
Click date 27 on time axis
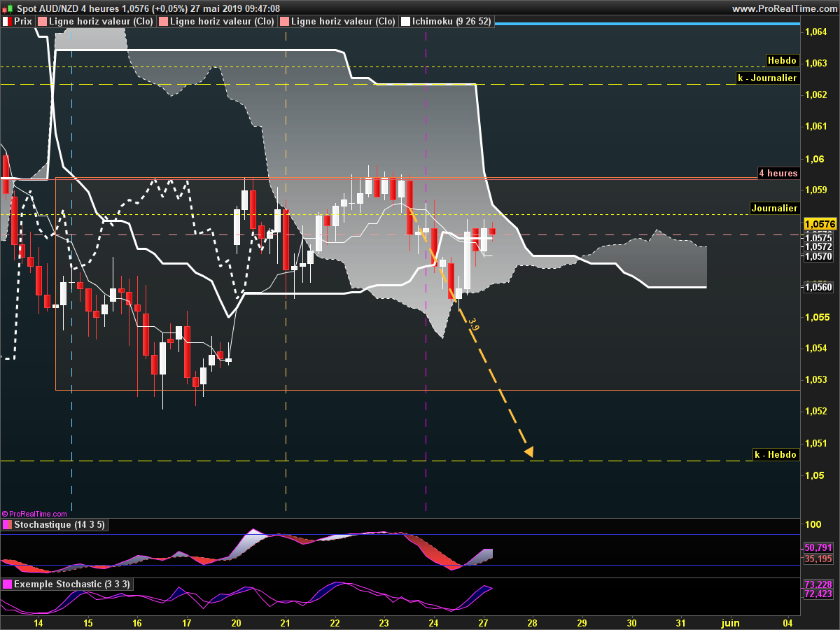pyautogui.click(x=483, y=623)
